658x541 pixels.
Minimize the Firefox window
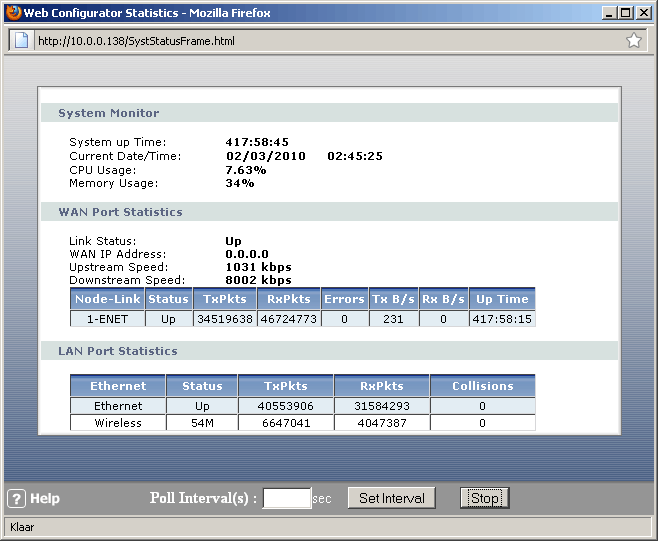tap(609, 13)
